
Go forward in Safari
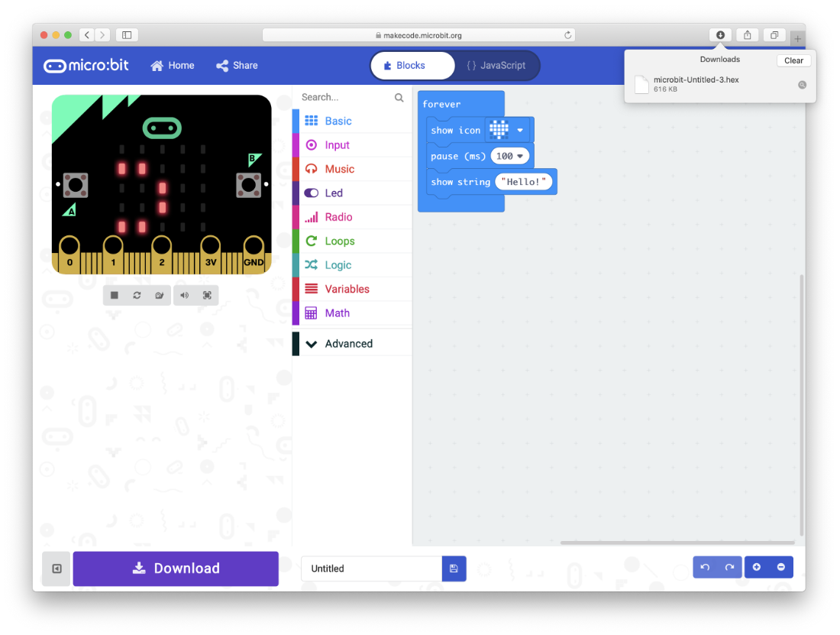[102, 35]
